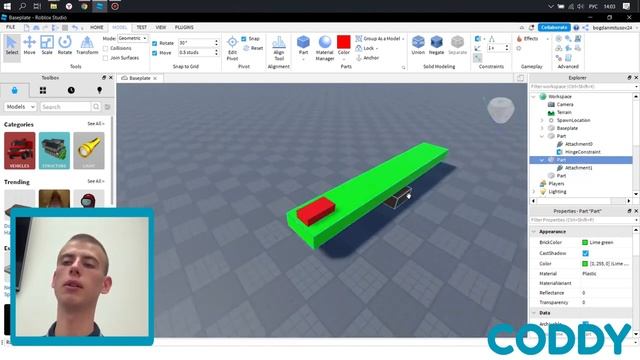Open the Effects gameplay menu
640x360 pixels.
coord(528,38)
